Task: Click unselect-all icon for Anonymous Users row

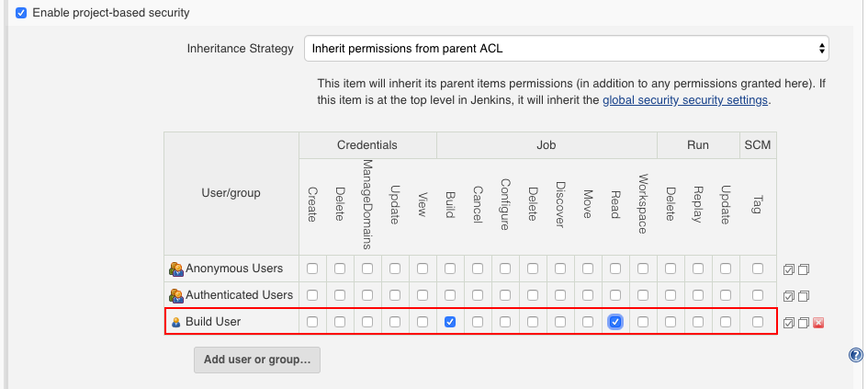Action: point(804,269)
